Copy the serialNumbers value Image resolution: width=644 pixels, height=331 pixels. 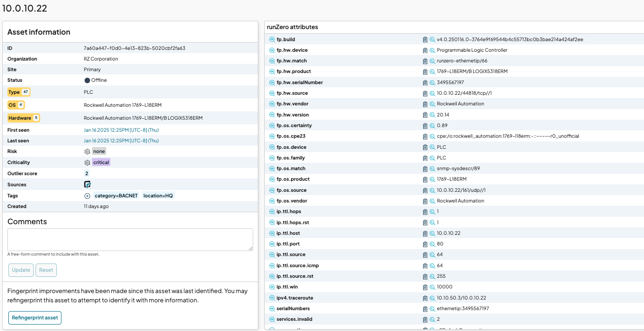[425, 309]
